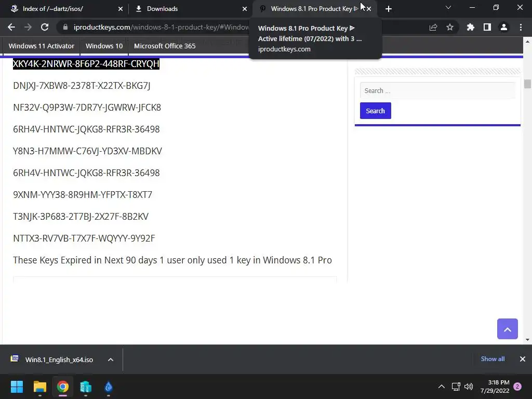Show hidden system tray icons
The height and width of the screenshot is (399, 532).
click(442, 387)
